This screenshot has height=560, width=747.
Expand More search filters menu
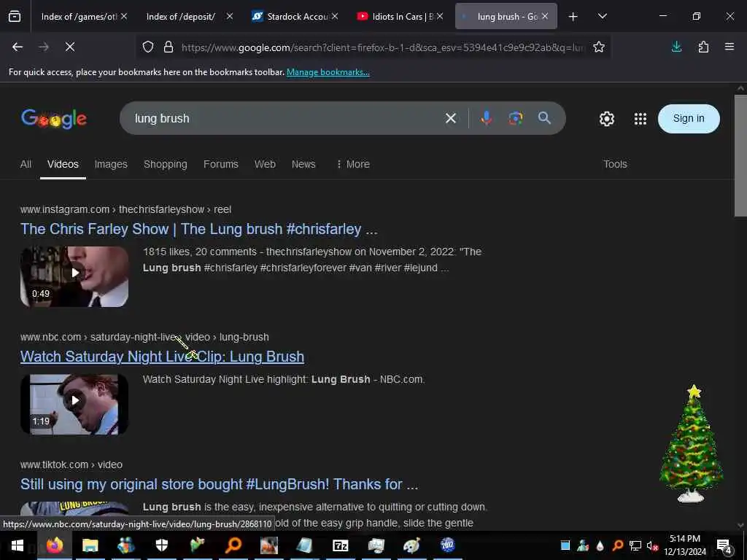353,164
